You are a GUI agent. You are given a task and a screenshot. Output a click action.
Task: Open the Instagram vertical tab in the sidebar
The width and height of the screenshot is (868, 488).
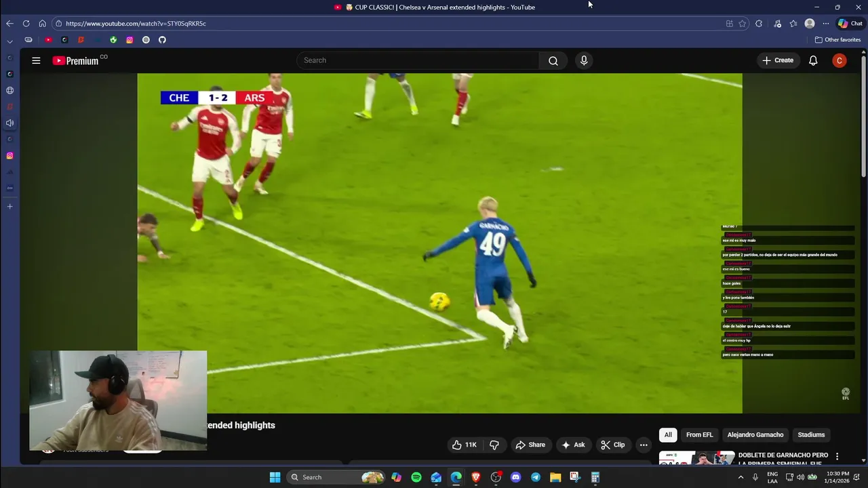tap(9, 155)
